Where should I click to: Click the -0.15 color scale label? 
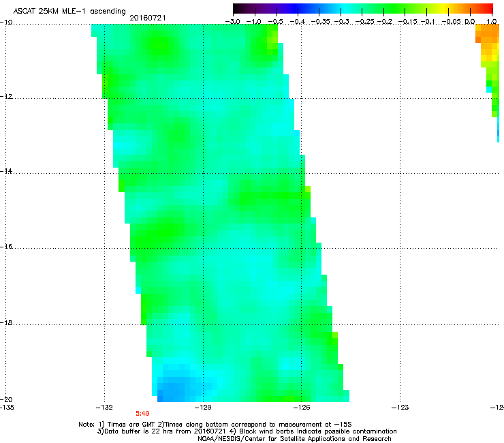tap(408, 22)
